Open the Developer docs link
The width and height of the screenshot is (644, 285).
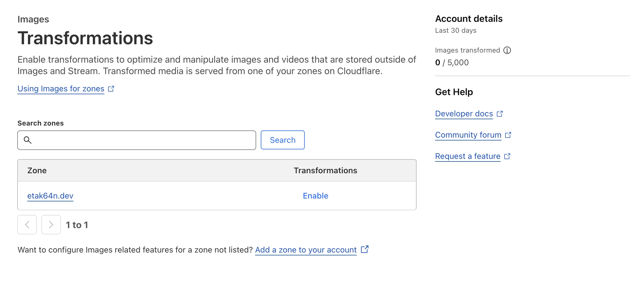tap(464, 114)
